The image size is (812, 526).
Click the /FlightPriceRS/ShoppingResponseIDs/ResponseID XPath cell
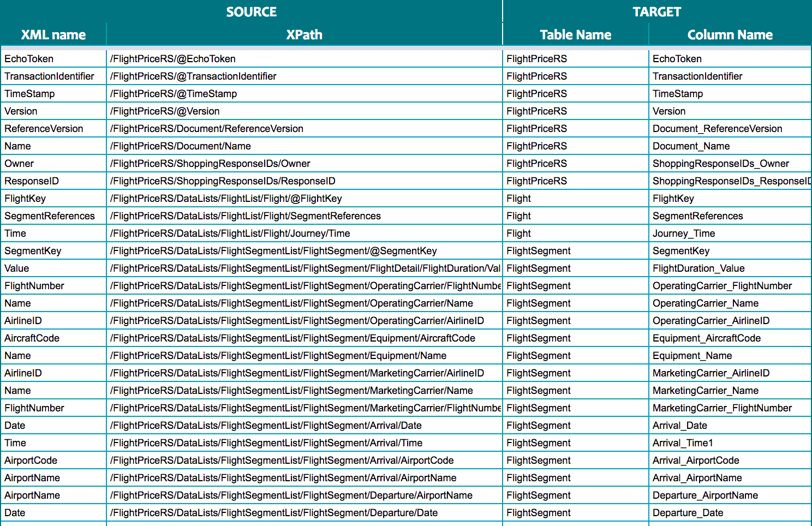pos(304,181)
